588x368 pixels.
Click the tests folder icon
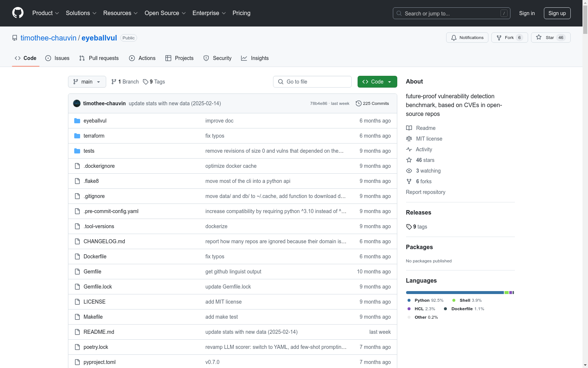click(77, 151)
